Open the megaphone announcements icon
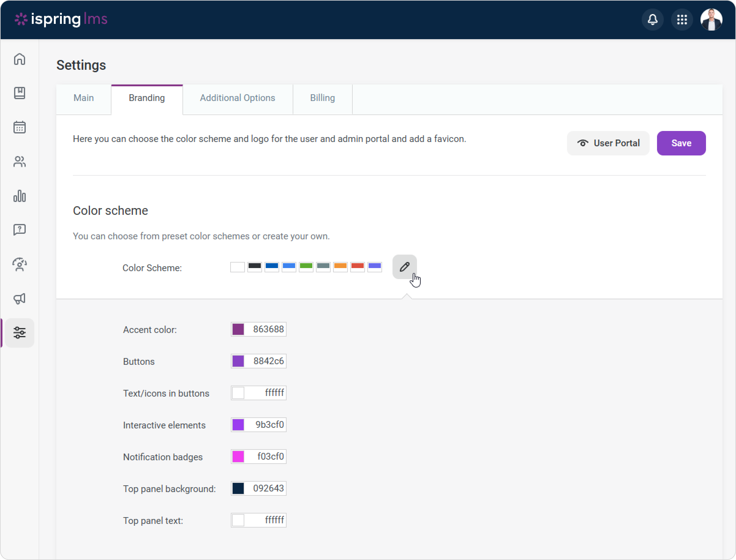The height and width of the screenshot is (560, 736). tap(20, 299)
